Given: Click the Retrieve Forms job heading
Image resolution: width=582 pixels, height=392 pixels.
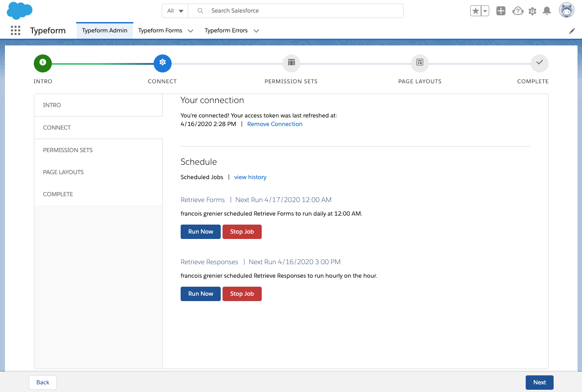Looking at the screenshot, I should pyautogui.click(x=203, y=200).
